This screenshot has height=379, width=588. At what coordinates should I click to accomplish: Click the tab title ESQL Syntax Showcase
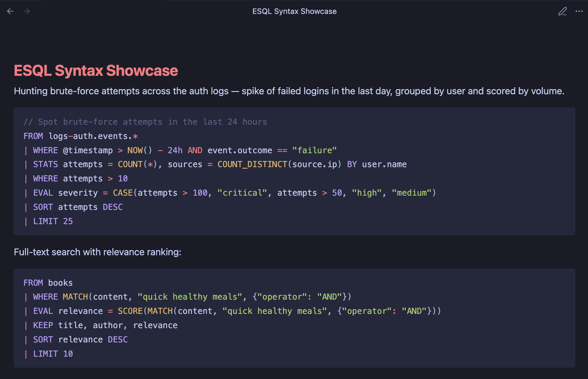click(294, 11)
